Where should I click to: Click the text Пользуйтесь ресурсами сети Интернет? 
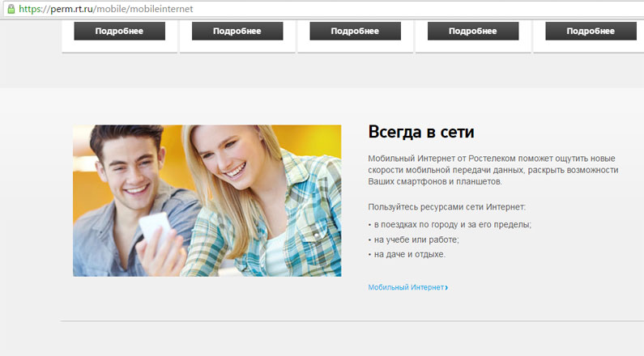tap(446, 207)
